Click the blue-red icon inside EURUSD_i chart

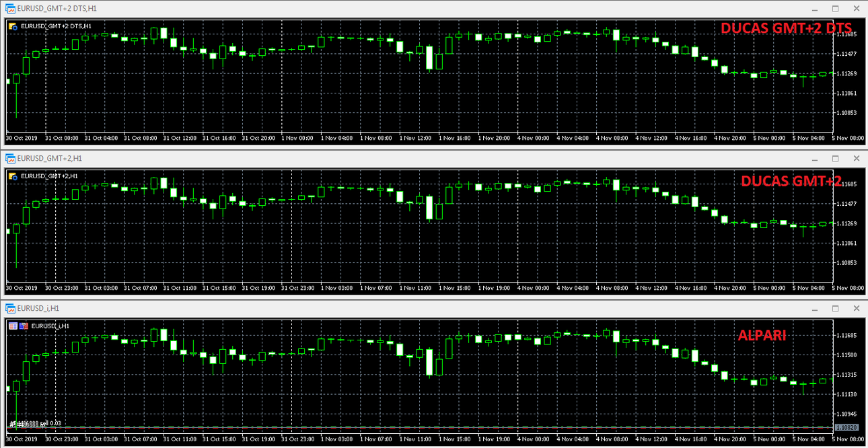(24, 326)
